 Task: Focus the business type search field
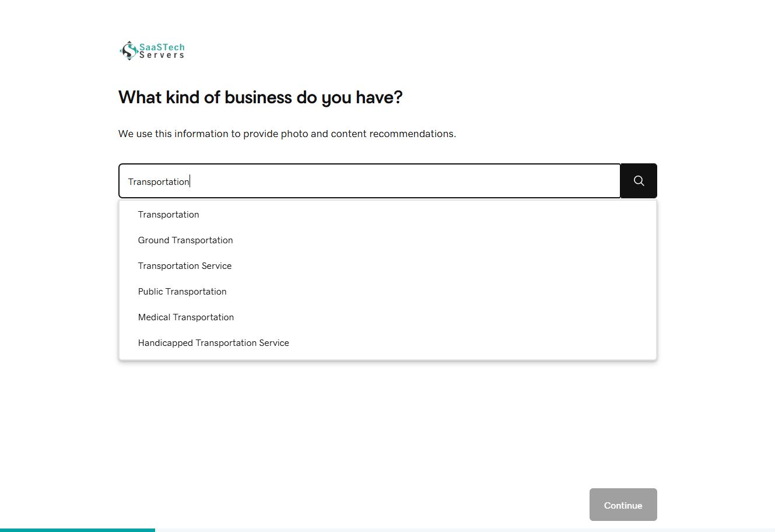[x=370, y=181]
